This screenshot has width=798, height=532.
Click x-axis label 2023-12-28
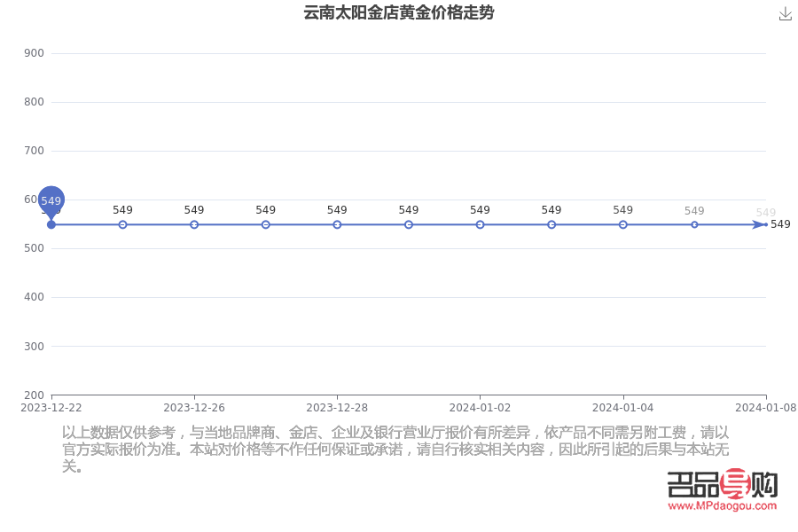click(337, 408)
